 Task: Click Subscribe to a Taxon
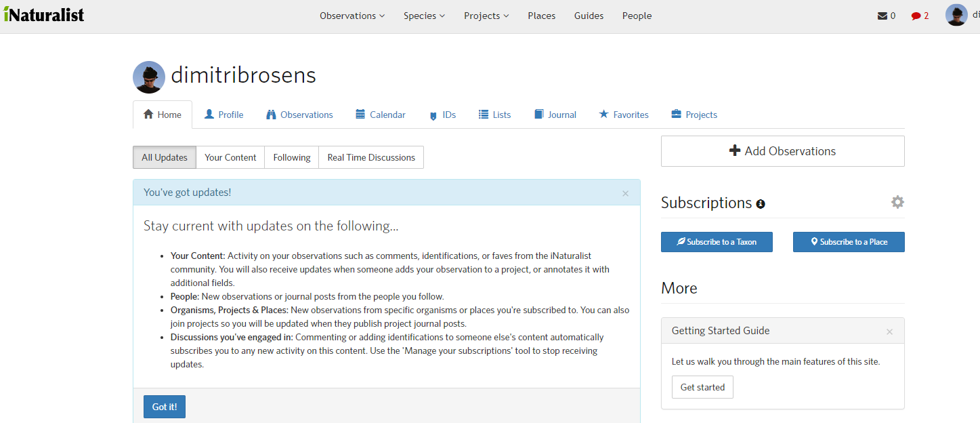(x=717, y=242)
